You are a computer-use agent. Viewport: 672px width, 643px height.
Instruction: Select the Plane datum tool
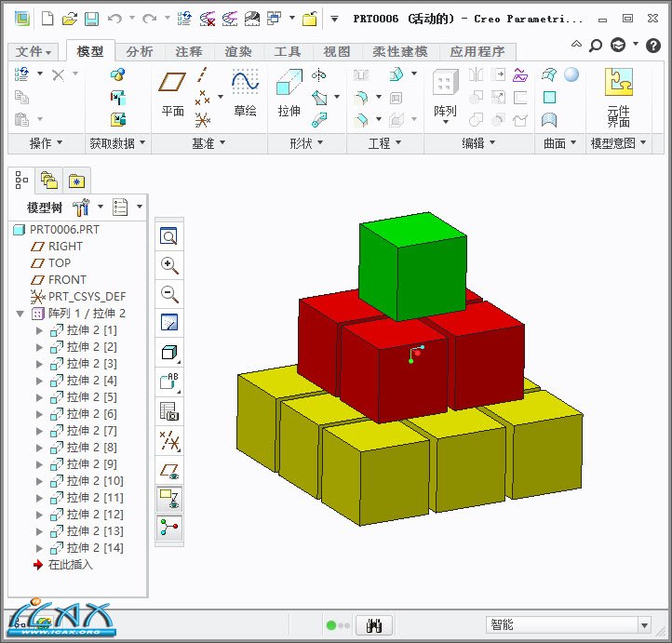(x=172, y=93)
